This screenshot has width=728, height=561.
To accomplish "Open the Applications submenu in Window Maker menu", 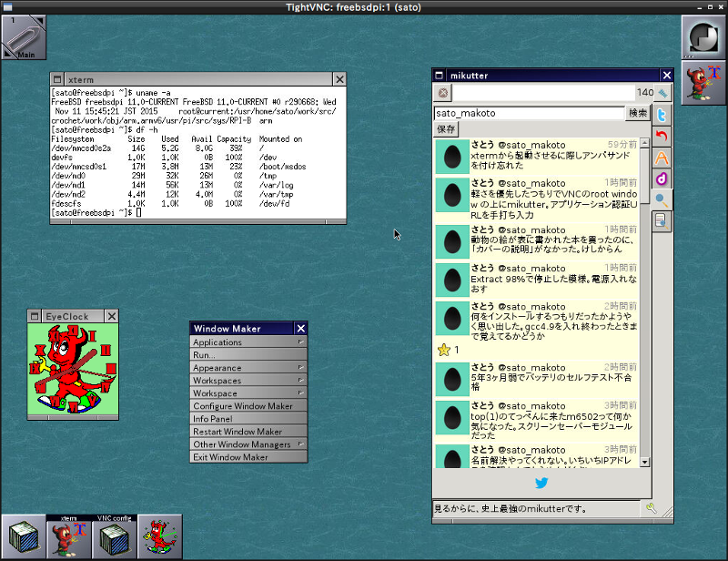I will [248, 342].
